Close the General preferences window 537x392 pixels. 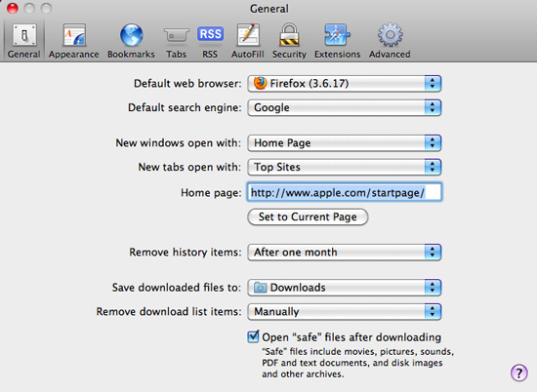tap(13, 8)
